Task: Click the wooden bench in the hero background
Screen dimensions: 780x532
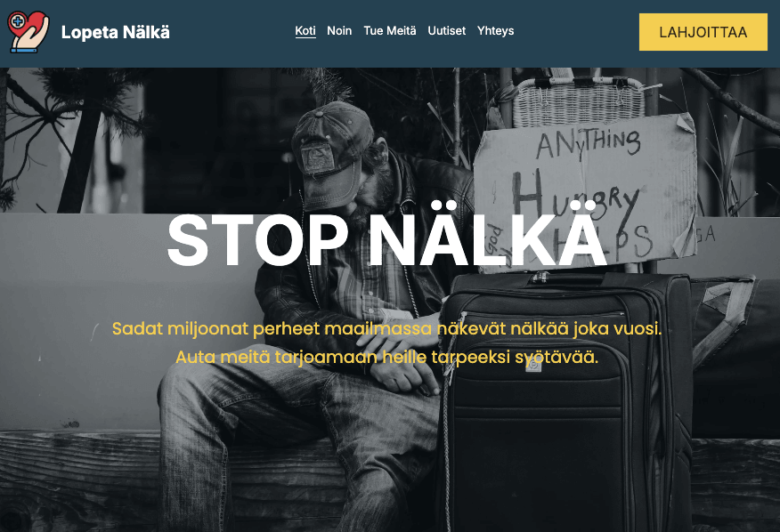Action: pos(79,480)
